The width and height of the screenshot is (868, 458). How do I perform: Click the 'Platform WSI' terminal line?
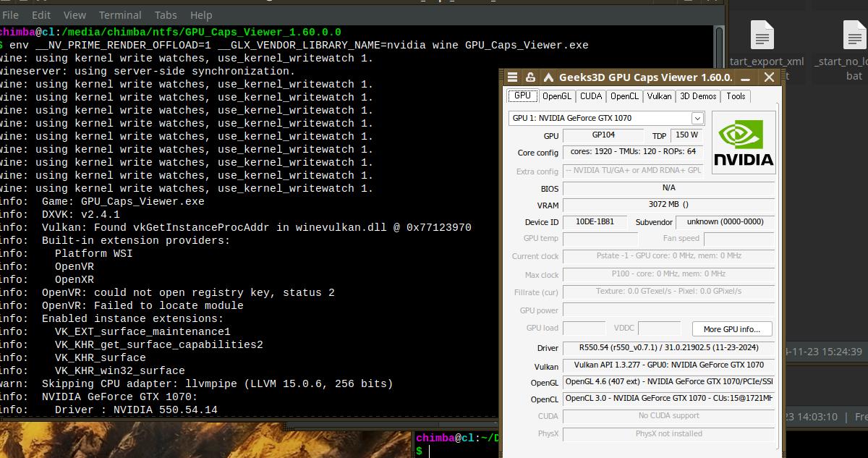94,254
